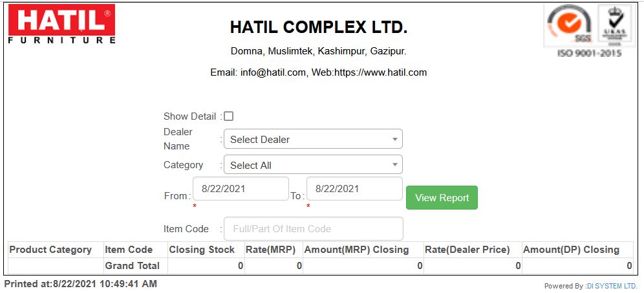Expand the Category Select All dropdown

[x=313, y=165]
